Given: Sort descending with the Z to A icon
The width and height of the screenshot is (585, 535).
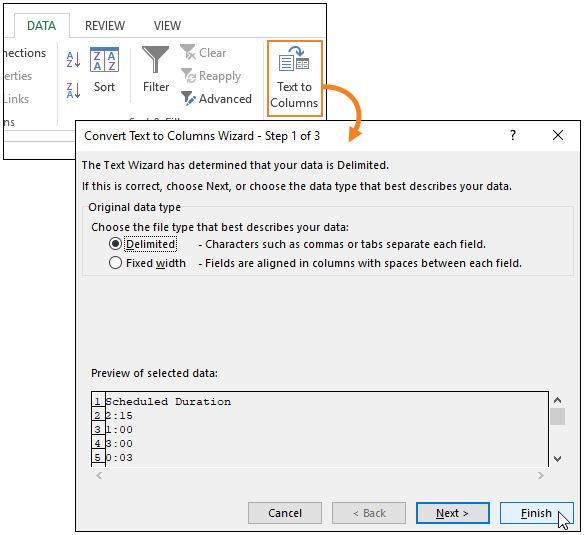Looking at the screenshot, I should (x=73, y=91).
